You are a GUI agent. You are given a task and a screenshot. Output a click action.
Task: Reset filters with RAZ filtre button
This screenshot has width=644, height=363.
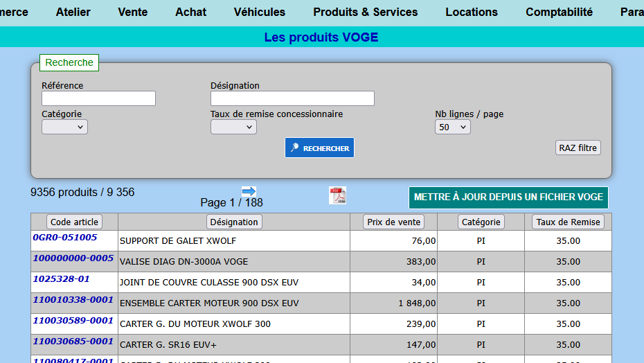[x=578, y=148]
